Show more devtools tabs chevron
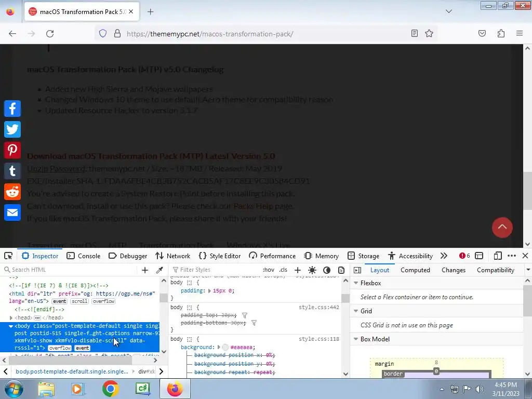The height and width of the screenshot is (399, 532). point(444,256)
